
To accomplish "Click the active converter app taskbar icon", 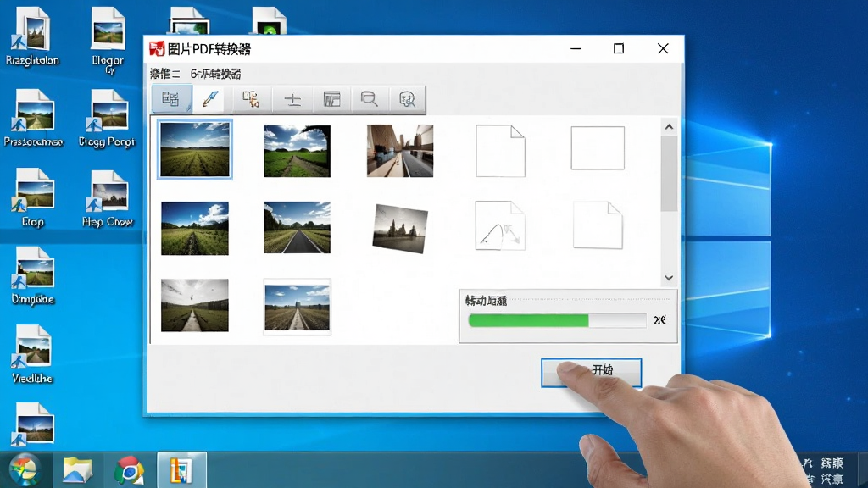I will tap(181, 470).
